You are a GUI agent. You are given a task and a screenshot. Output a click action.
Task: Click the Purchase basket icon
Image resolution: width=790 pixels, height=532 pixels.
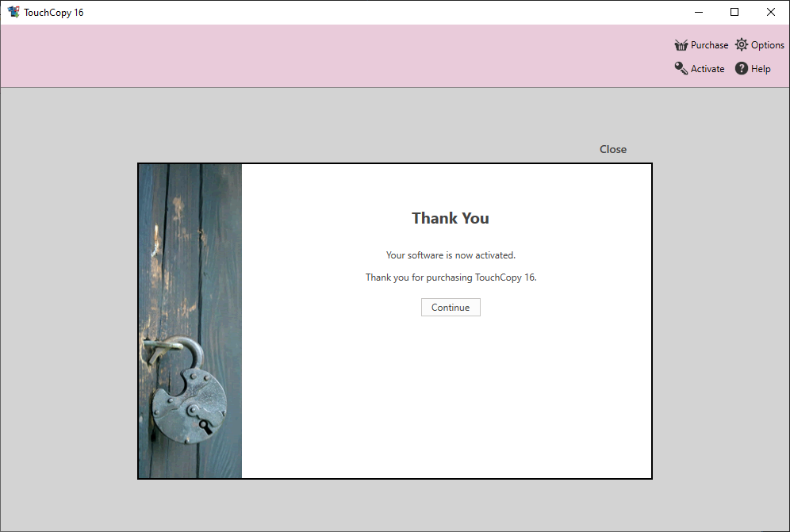coord(681,45)
